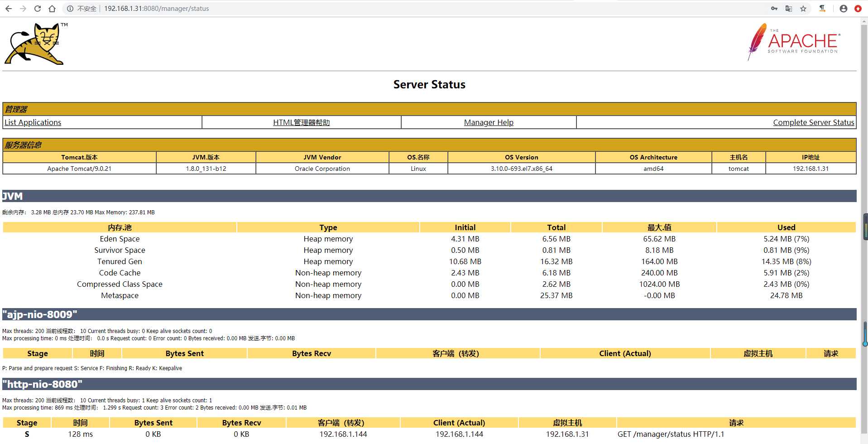This screenshot has width=868, height=444.
Task: Click the 128 ms time value
Action: 80,434
